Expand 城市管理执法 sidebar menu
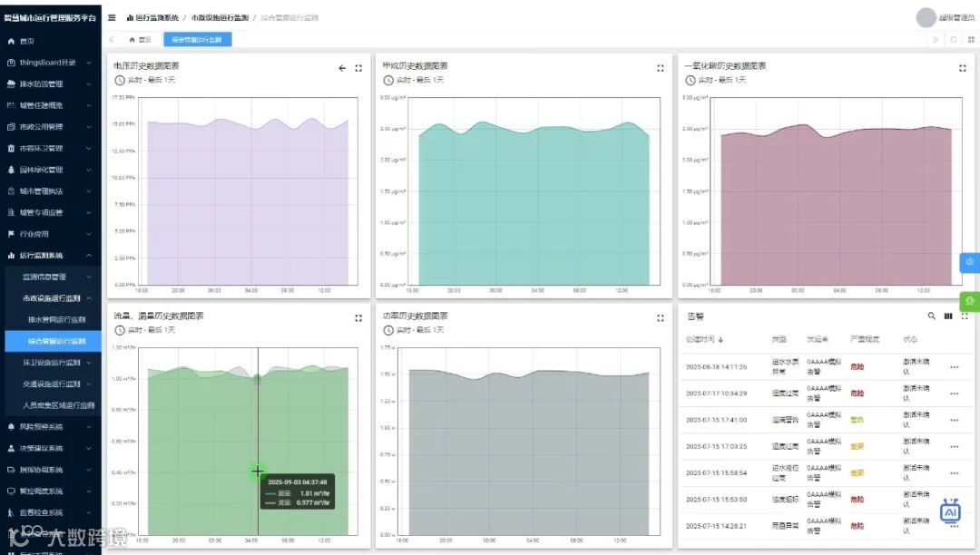 tap(51, 191)
